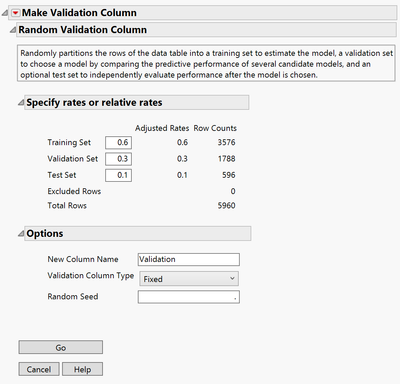Open Help for validation column
400x384 pixels.
click(82, 369)
